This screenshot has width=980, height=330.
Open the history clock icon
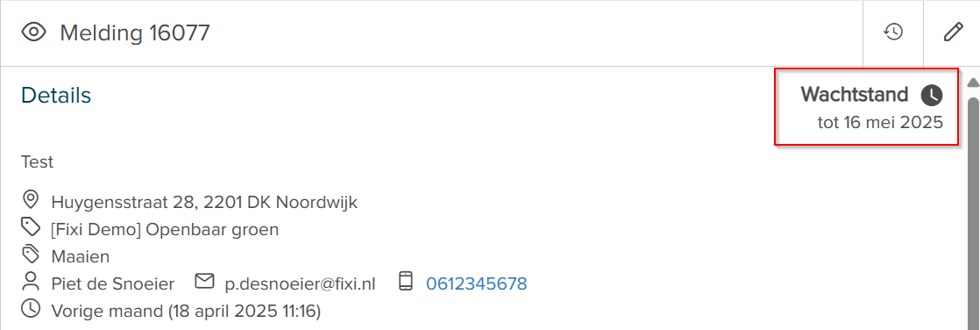click(893, 32)
